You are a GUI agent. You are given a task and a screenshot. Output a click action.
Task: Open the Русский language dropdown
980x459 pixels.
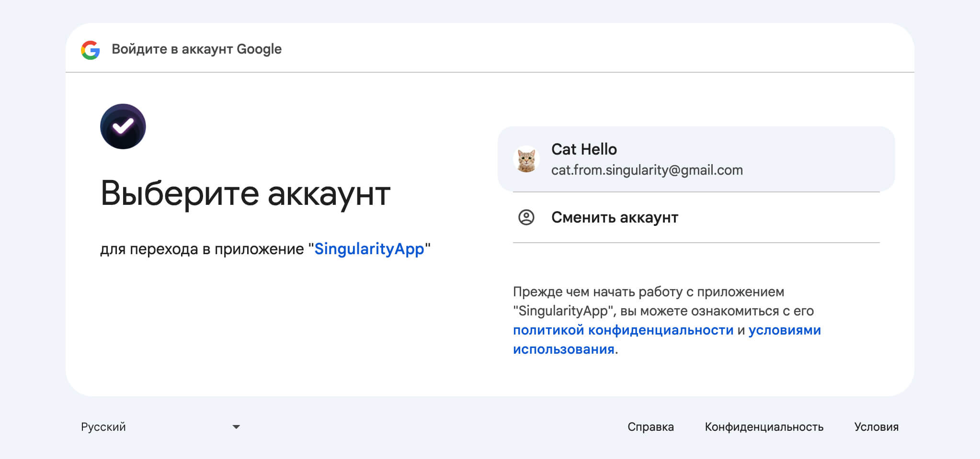(x=160, y=426)
